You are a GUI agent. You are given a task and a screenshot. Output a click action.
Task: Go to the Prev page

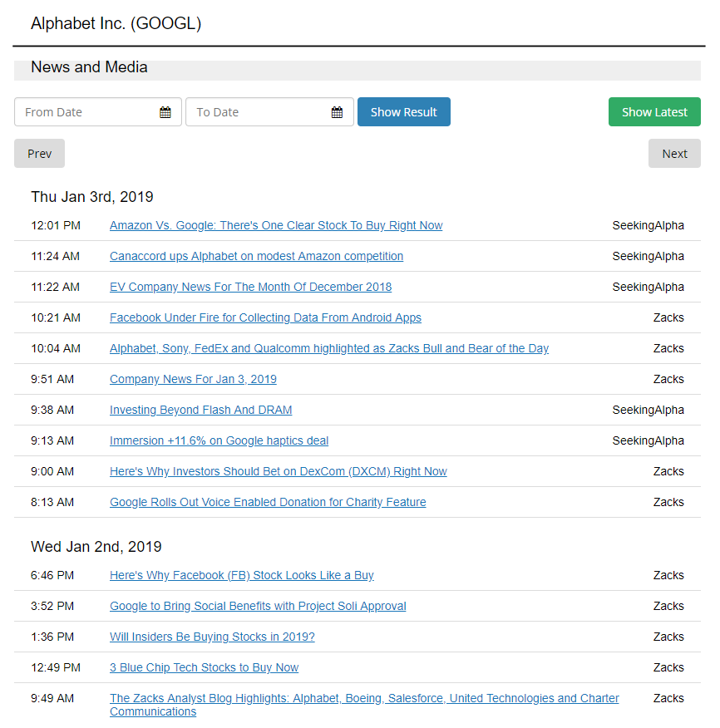pos(39,154)
